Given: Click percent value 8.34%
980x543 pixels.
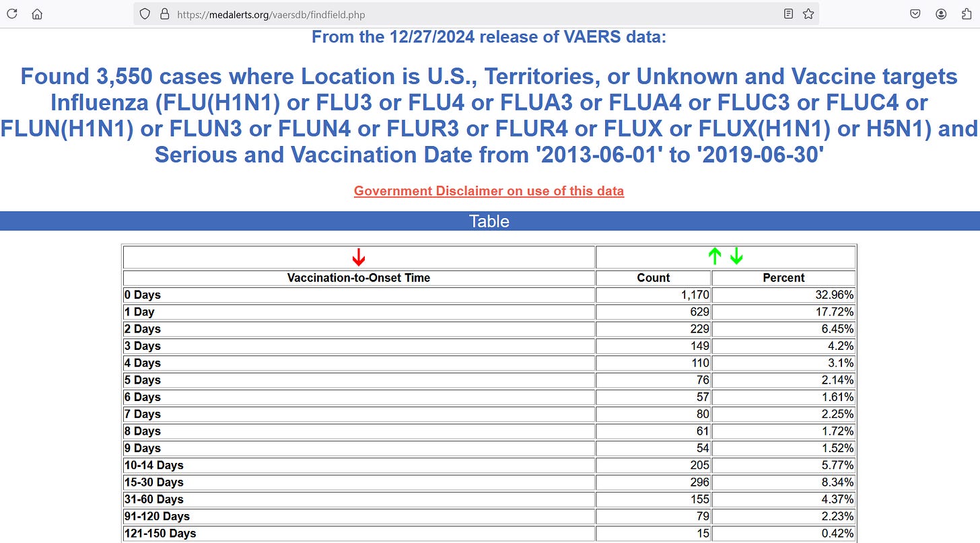Looking at the screenshot, I should pyautogui.click(x=839, y=482).
